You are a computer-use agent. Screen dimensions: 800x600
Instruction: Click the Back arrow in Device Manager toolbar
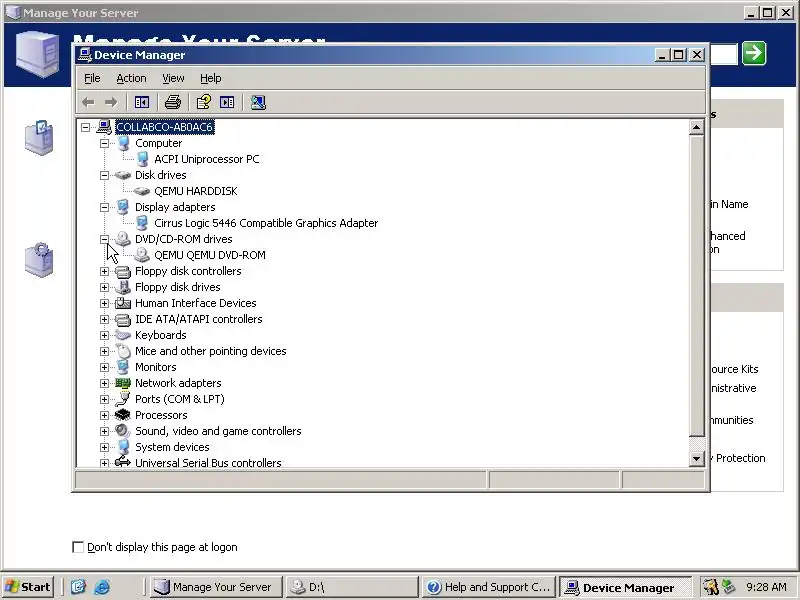pos(88,103)
